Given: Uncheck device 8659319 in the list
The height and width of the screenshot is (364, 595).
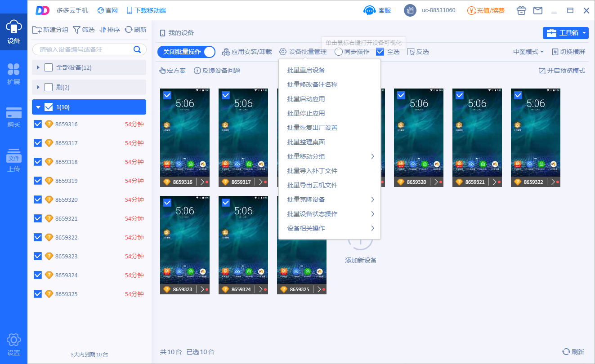Looking at the screenshot, I should tap(38, 181).
